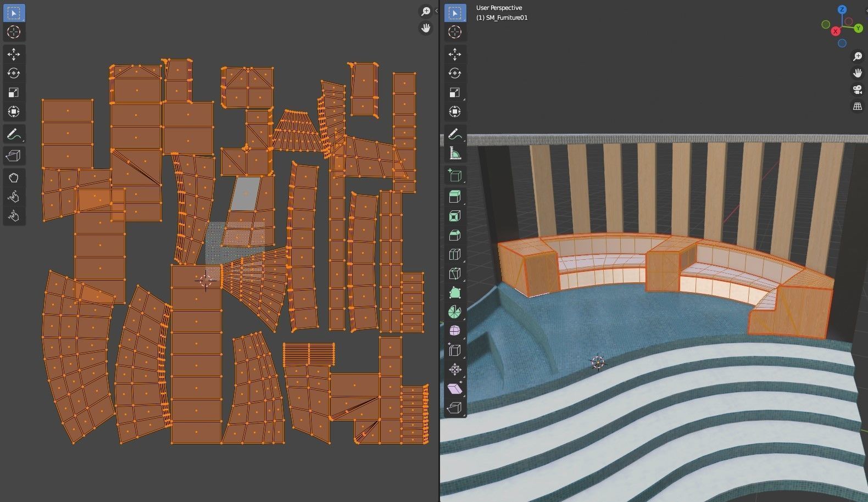Pick the Rip Region tool in UV editor

[x=14, y=155]
